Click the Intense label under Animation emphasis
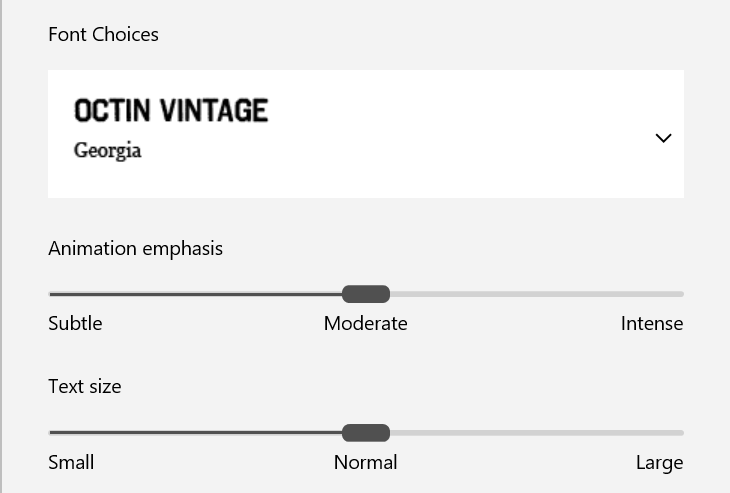Screen dimensions: 730x493 652,324
